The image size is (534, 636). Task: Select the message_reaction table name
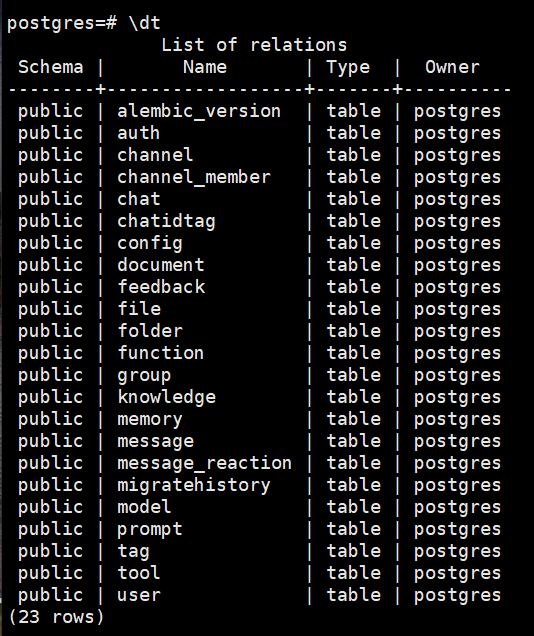point(204,463)
